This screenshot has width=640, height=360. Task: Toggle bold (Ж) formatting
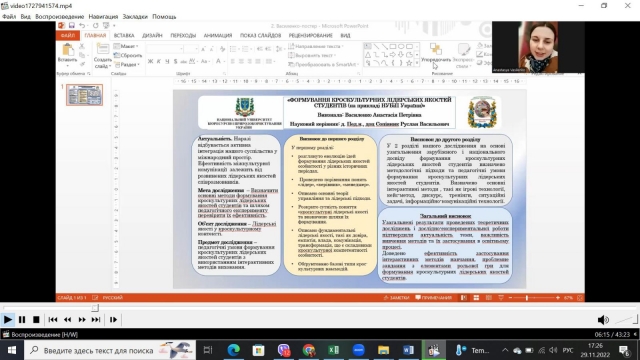pyautogui.click(x=151, y=62)
